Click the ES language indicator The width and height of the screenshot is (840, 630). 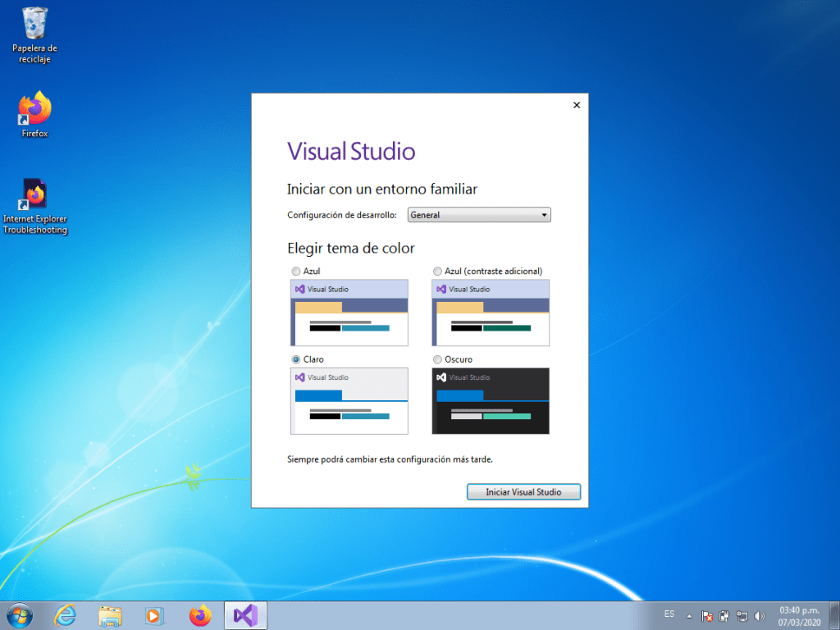point(669,614)
